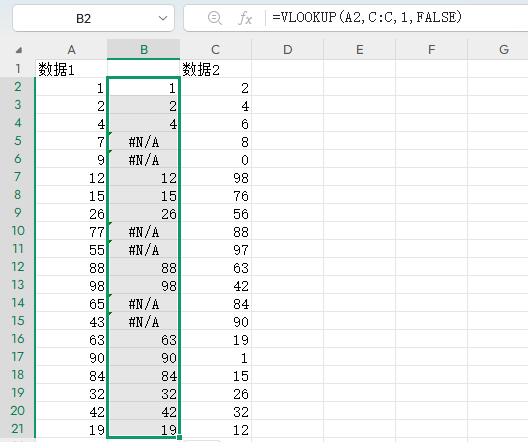Click cell B21 with value 19

tap(144, 429)
